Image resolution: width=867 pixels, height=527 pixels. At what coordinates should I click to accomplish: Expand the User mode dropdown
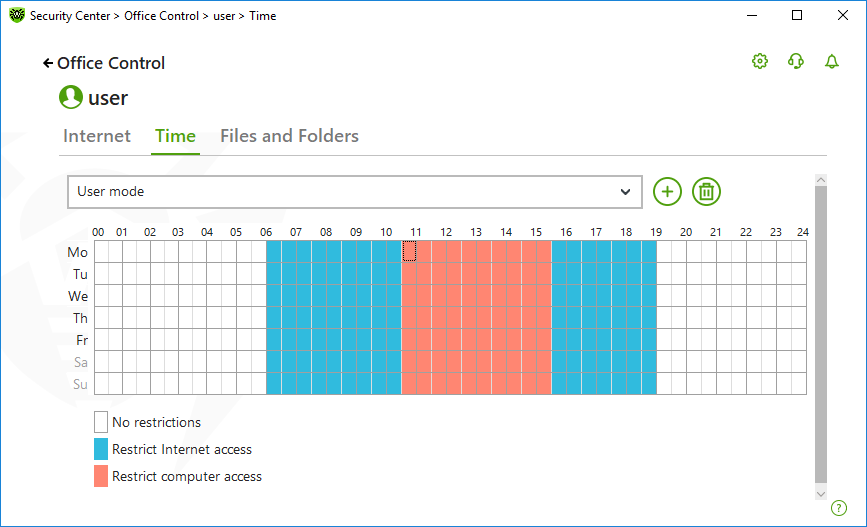pos(354,192)
